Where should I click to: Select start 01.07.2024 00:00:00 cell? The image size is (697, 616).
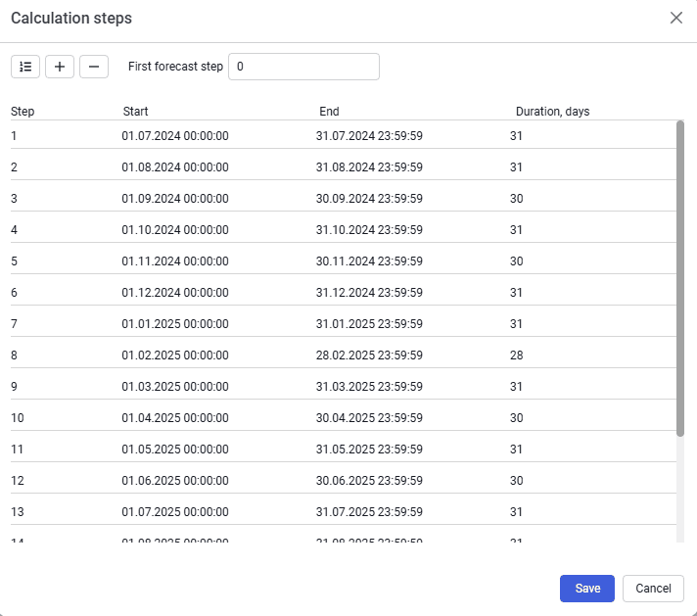pyautogui.click(x=175, y=136)
